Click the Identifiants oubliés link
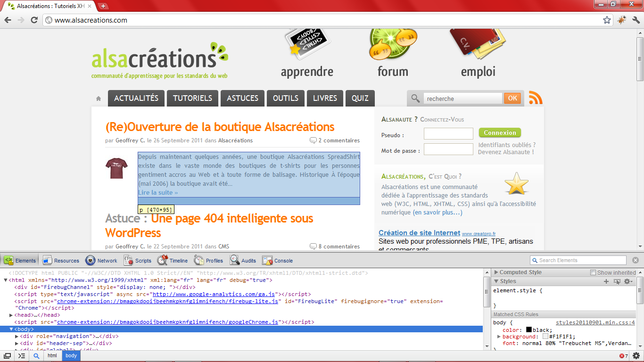This screenshot has height=362, width=644. tap(507, 145)
